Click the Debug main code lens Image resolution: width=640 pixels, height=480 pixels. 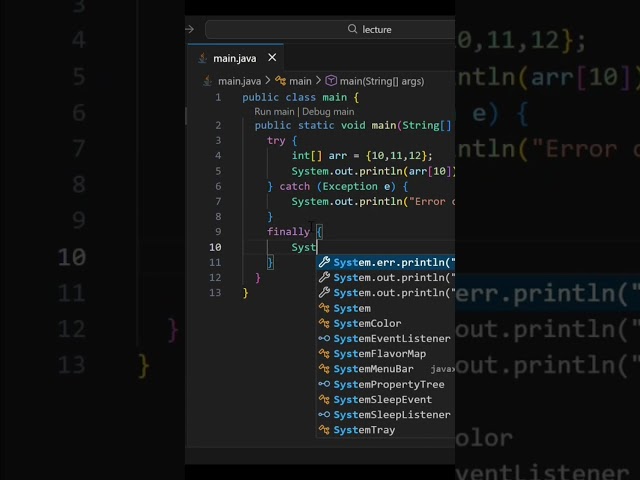(x=328, y=111)
